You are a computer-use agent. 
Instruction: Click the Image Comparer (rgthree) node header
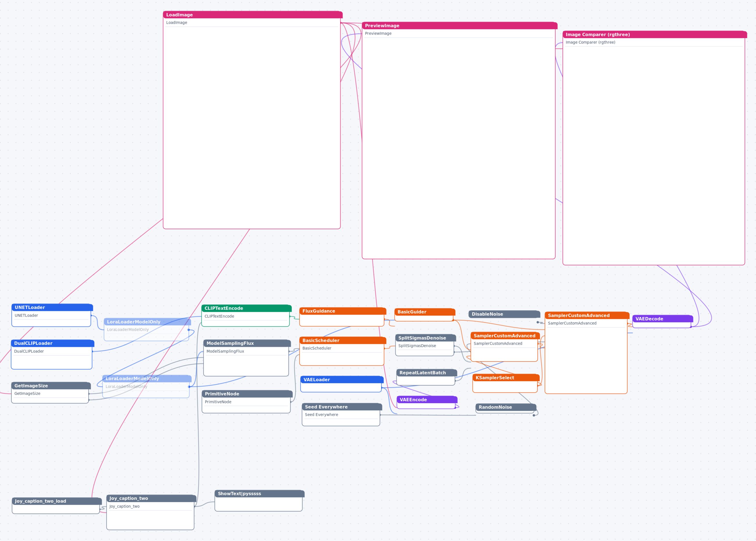click(655, 35)
